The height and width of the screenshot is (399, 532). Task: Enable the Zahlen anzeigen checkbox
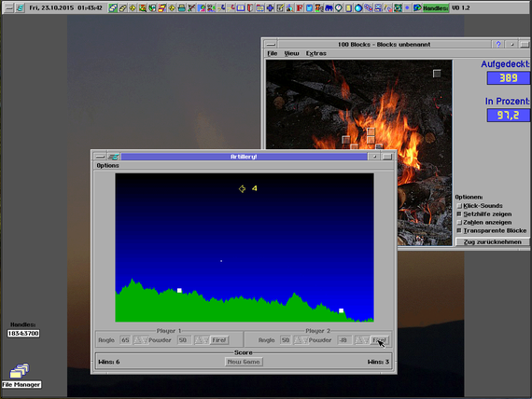(459, 223)
